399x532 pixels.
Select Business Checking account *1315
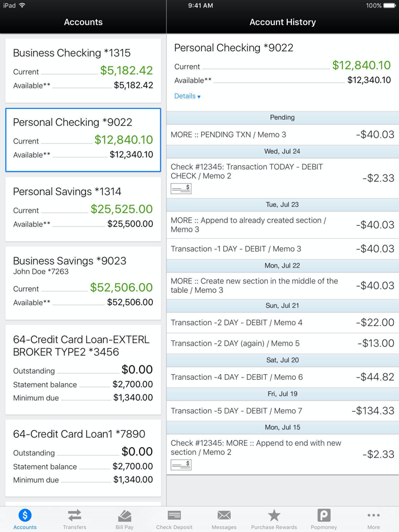pyautogui.click(x=83, y=68)
